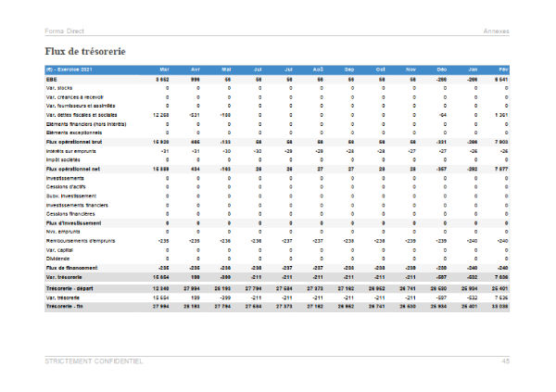
Task: Click the 'Avr' column header
Action: point(196,70)
